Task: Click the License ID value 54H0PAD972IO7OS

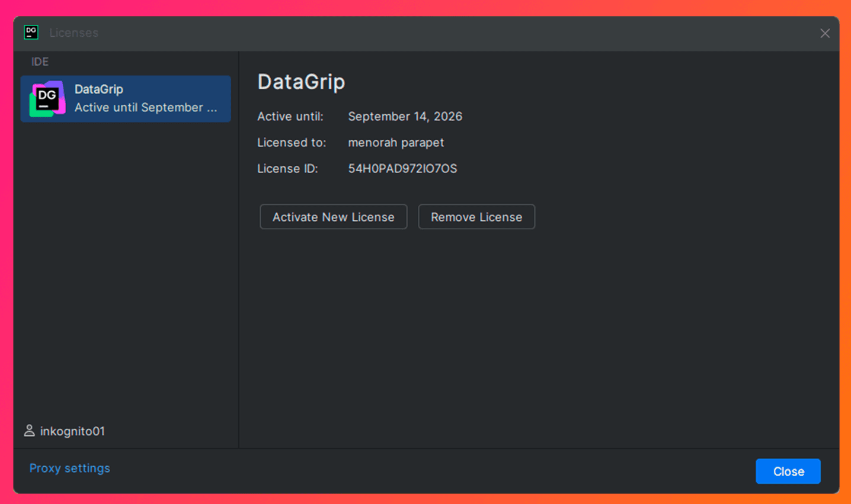Action: coord(402,169)
